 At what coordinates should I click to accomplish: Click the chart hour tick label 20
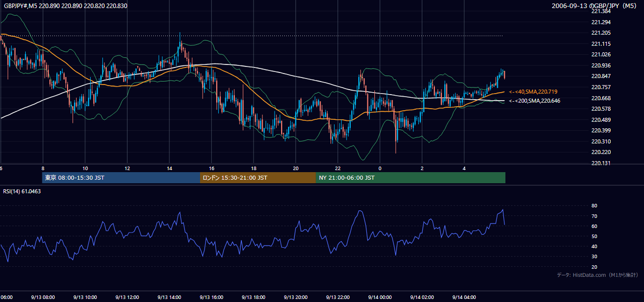(295, 169)
